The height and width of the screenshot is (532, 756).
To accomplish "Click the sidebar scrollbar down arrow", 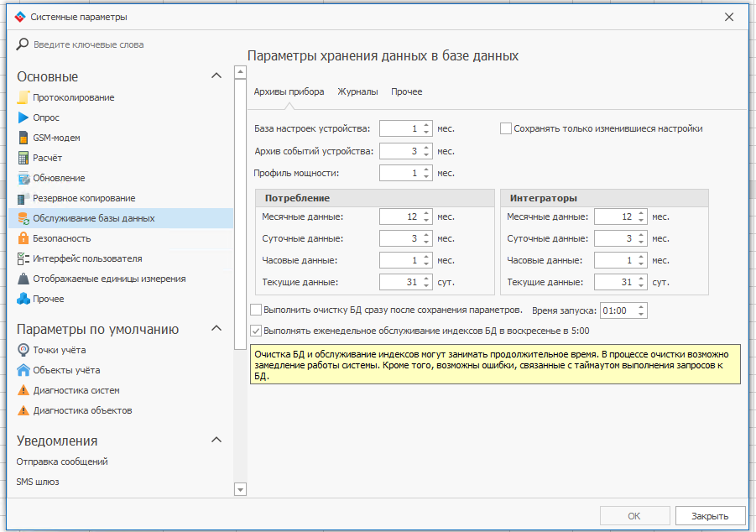I will (240, 489).
